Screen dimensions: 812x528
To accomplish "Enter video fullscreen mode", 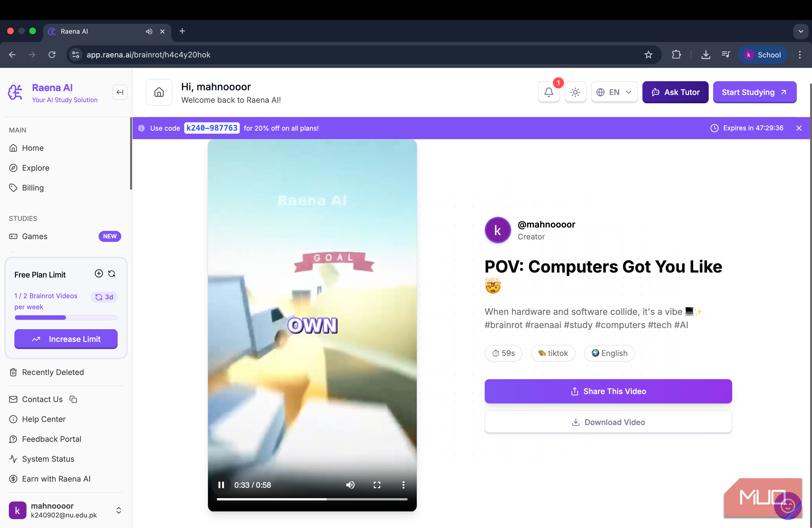I will [377, 485].
